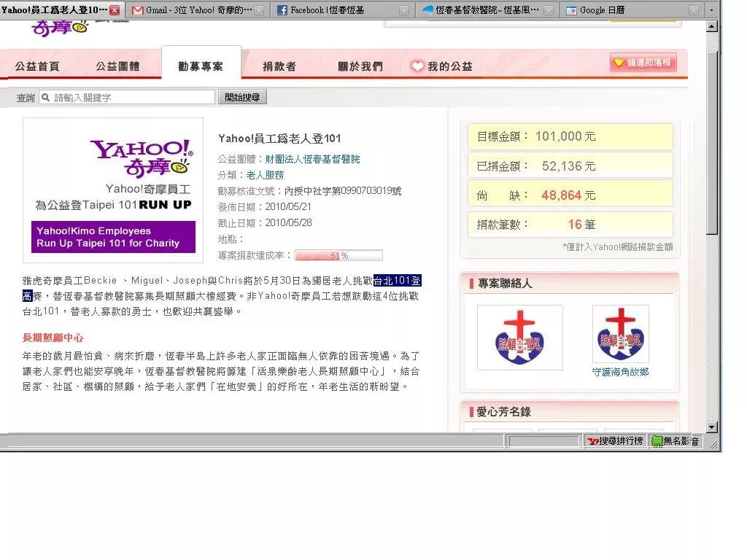Click the 頻道部落格 button
Viewport: 747px width, 560px height.
click(643, 63)
